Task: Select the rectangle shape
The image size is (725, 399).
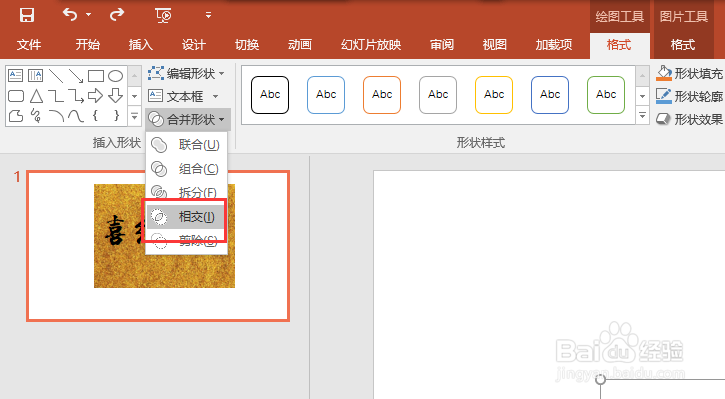Action: (96, 75)
